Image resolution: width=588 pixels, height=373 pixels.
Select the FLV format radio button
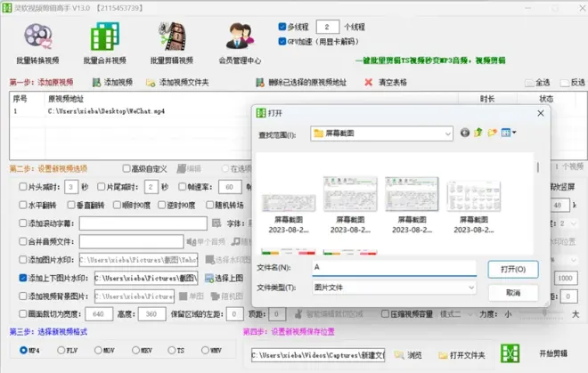click(61, 350)
